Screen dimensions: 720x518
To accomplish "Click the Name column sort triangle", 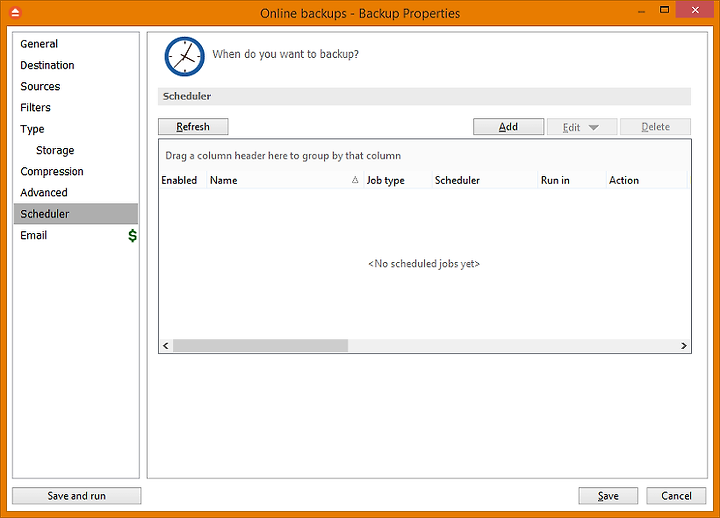I will click(x=355, y=180).
